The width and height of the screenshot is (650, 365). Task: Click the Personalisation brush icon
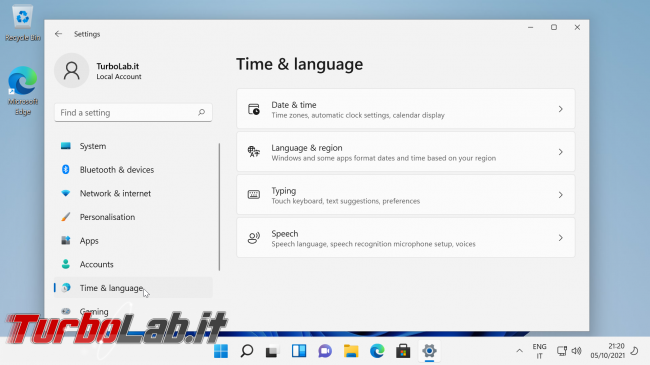(x=65, y=217)
